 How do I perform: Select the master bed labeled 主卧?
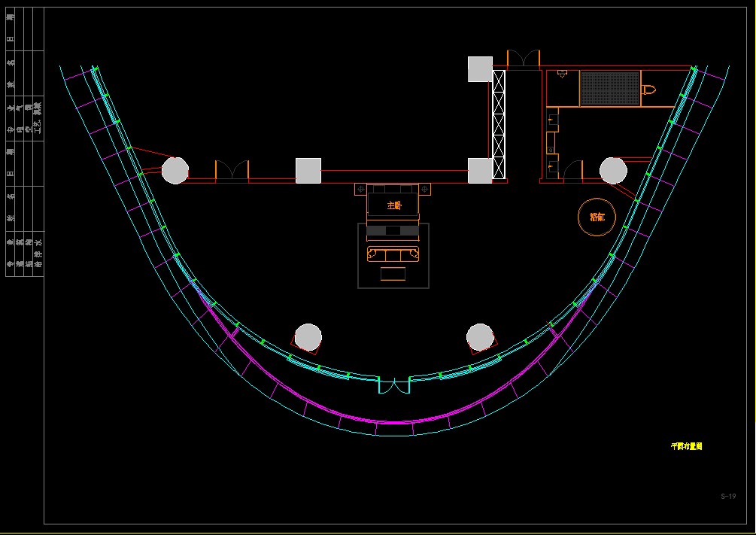click(x=393, y=205)
